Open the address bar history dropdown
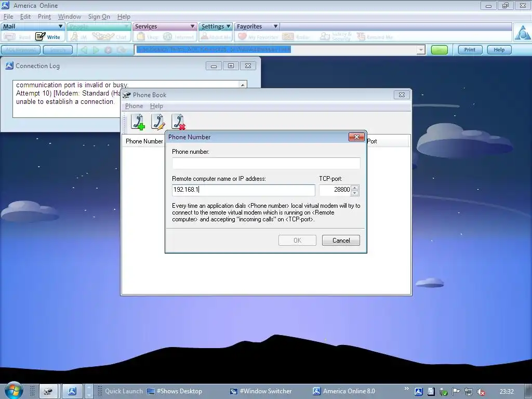532x399 pixels. 421,50
